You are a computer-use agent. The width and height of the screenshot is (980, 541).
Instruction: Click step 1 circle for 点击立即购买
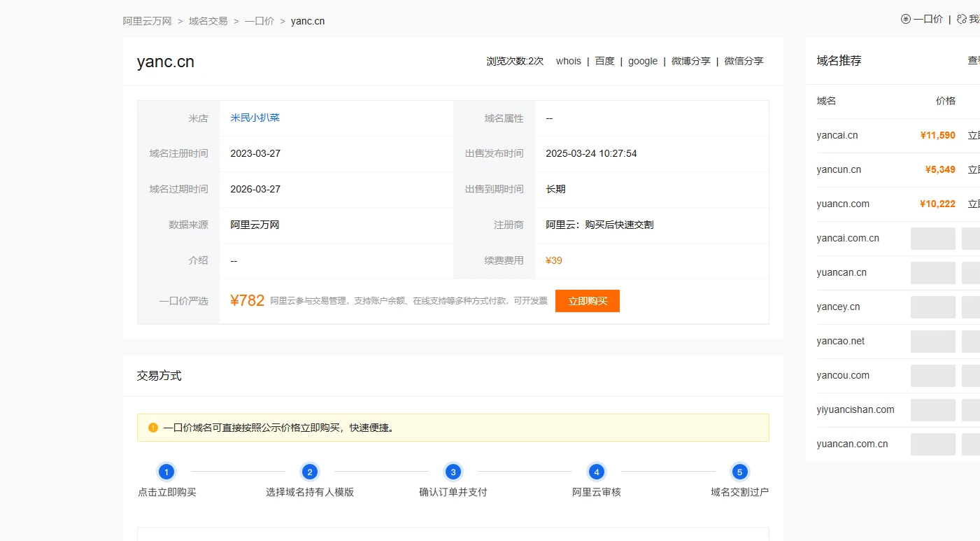(x=166, y=472)
